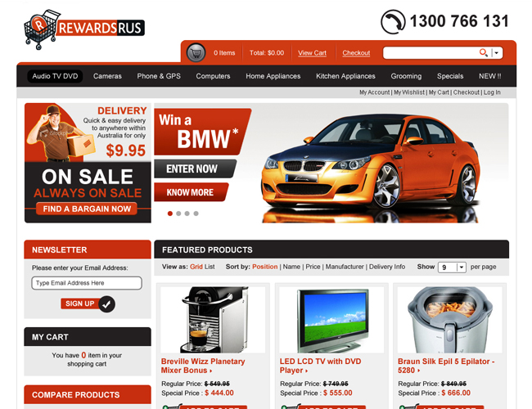Open the search box dropdown arrow
This screenshot has height=409, width=532.
point(497,53)
